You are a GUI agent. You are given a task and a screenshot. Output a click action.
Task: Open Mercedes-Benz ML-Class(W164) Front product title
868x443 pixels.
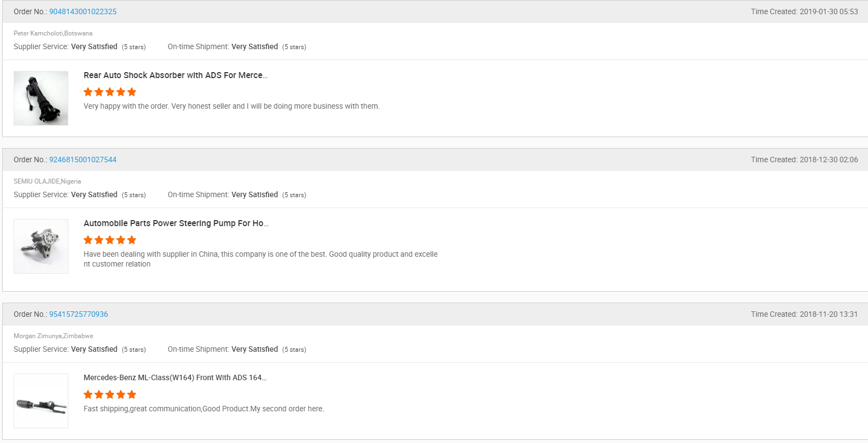pos(175,377)
